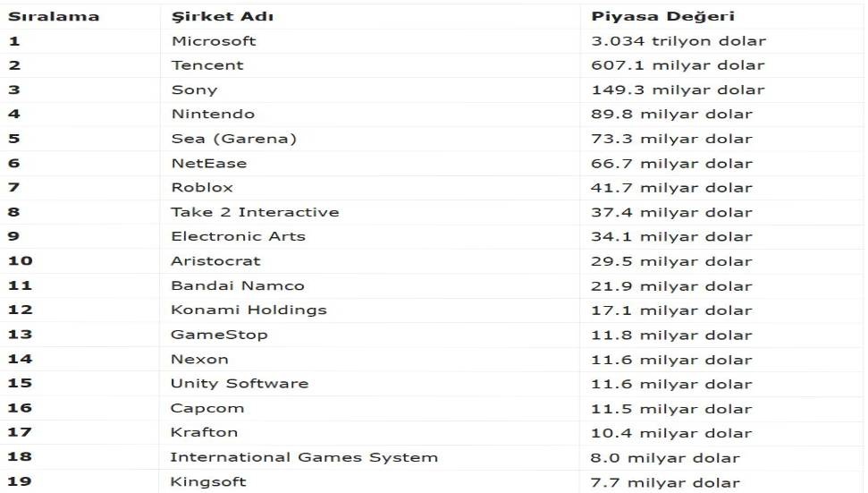Viewport: 868px width, 493px height.
Task: Click International Games System cell
Action: (304, 457)
